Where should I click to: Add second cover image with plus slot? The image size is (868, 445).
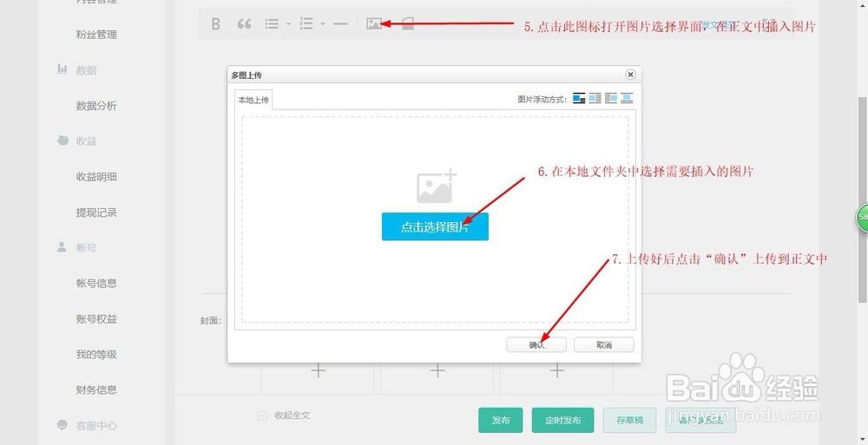437,371
